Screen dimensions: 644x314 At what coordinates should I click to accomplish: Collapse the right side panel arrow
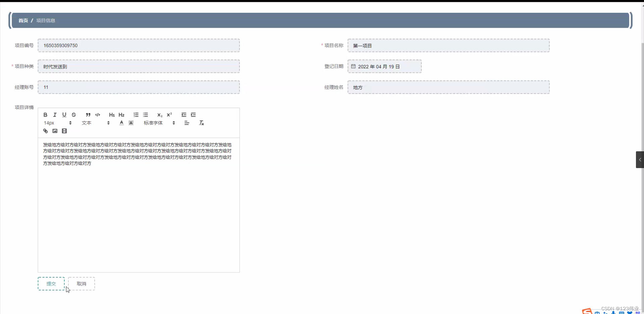640,160
